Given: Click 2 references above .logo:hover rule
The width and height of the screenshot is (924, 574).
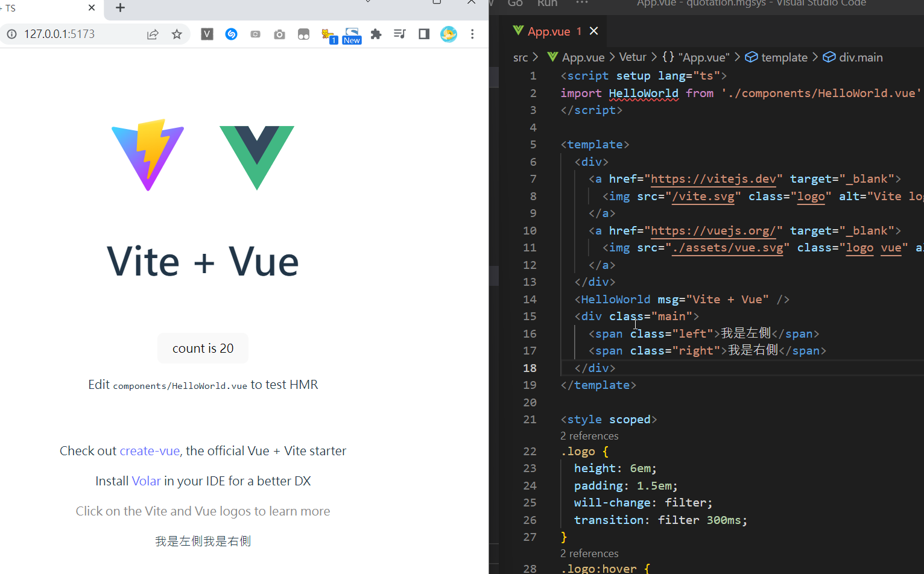Looking at the screenshot, I should tap(589, 553).
